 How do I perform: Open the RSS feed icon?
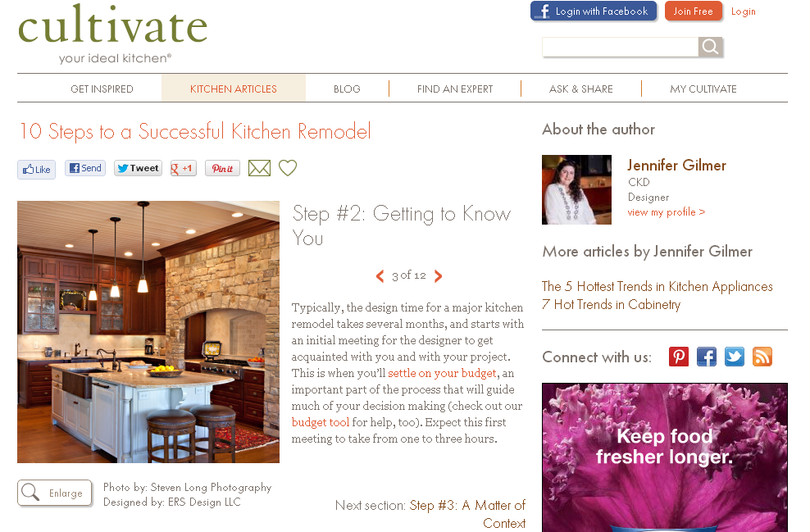762,357
